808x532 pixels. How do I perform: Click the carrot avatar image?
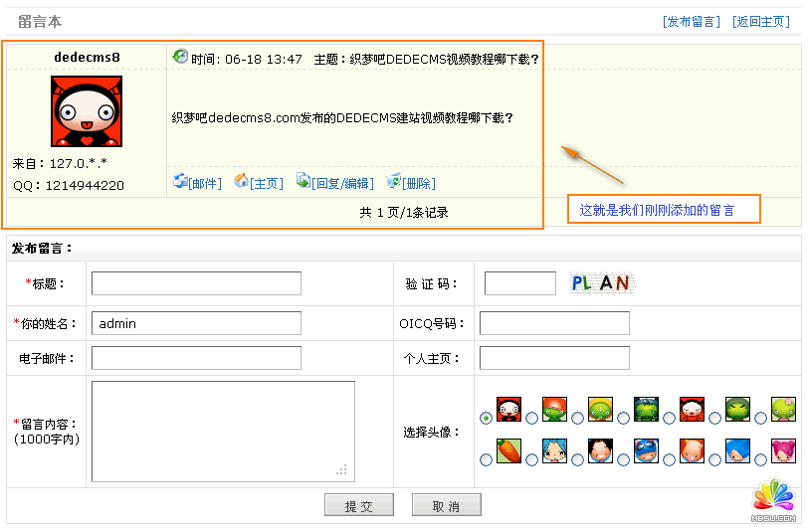(508, 450)
